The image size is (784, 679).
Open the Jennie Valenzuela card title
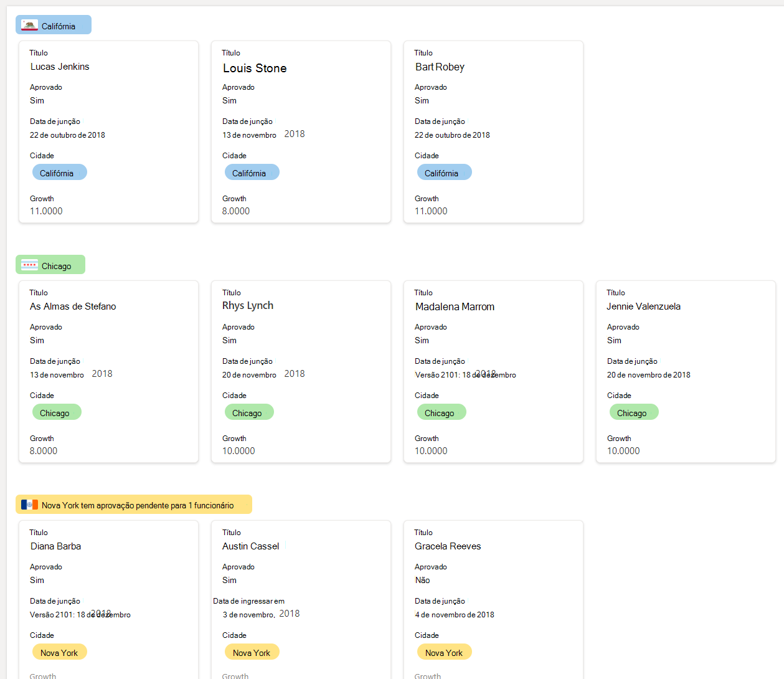tap(643, 306)
